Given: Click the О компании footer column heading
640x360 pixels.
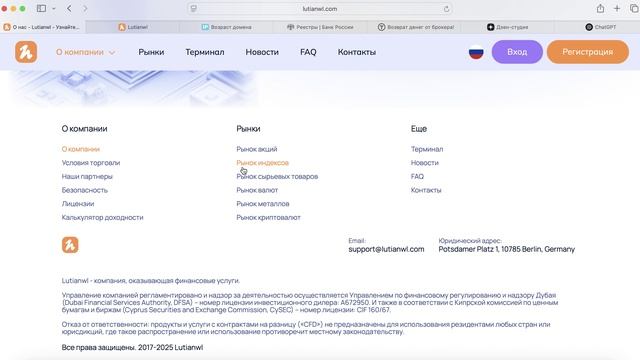Looking at the screenshot, I should (x=84, y=129).
